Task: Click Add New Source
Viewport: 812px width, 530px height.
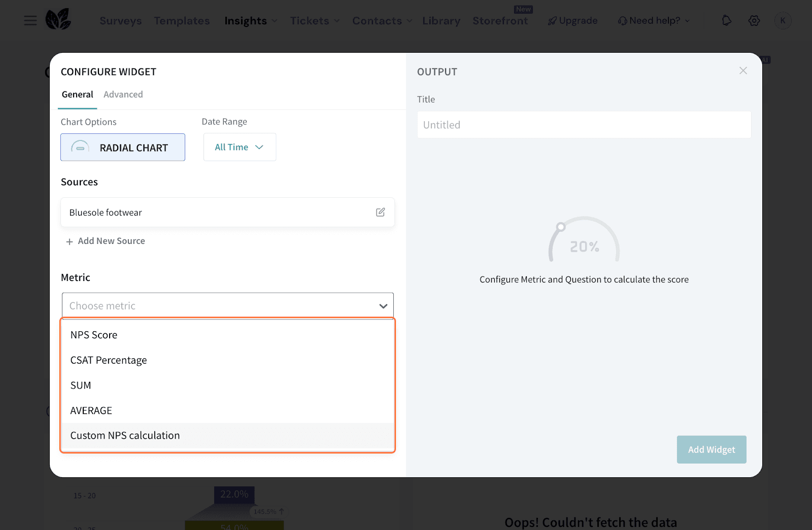Action: [105, 241]
